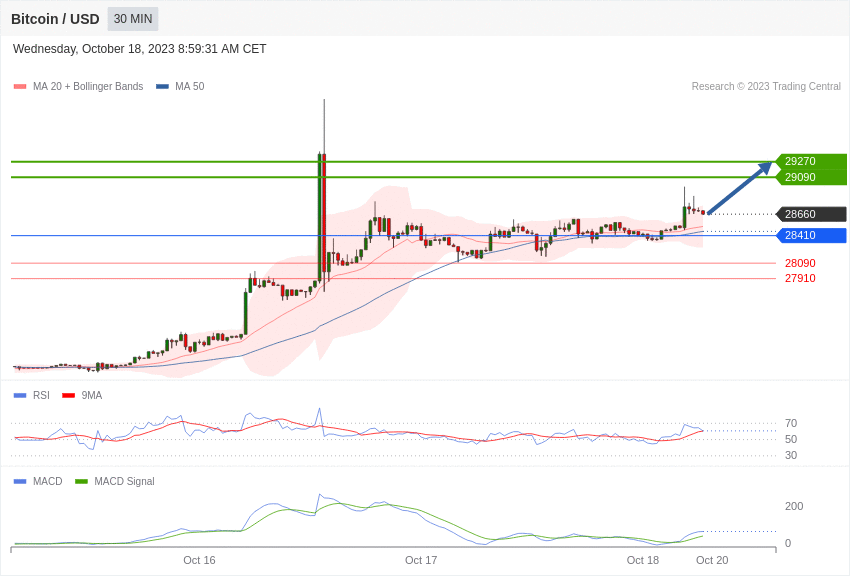Click the MA 20 + Bollinger Bands legend label
This screenshot has width=850, height=576.
[88, 86]
